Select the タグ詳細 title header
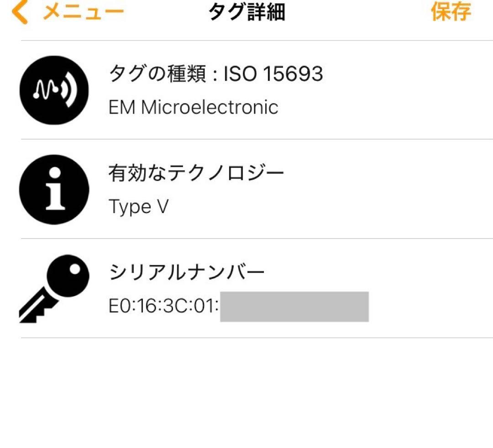The image size is (493, 448). (246, 12)
